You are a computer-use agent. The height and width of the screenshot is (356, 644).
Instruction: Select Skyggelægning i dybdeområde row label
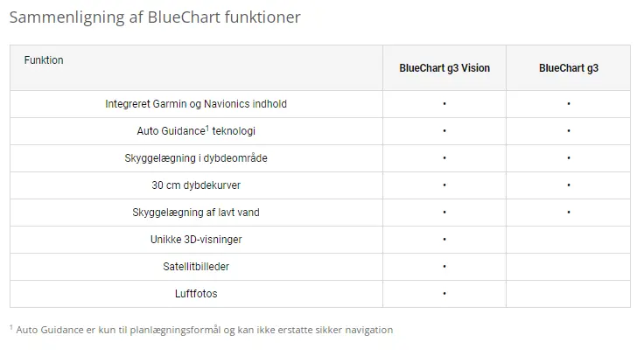pos(196,158)
